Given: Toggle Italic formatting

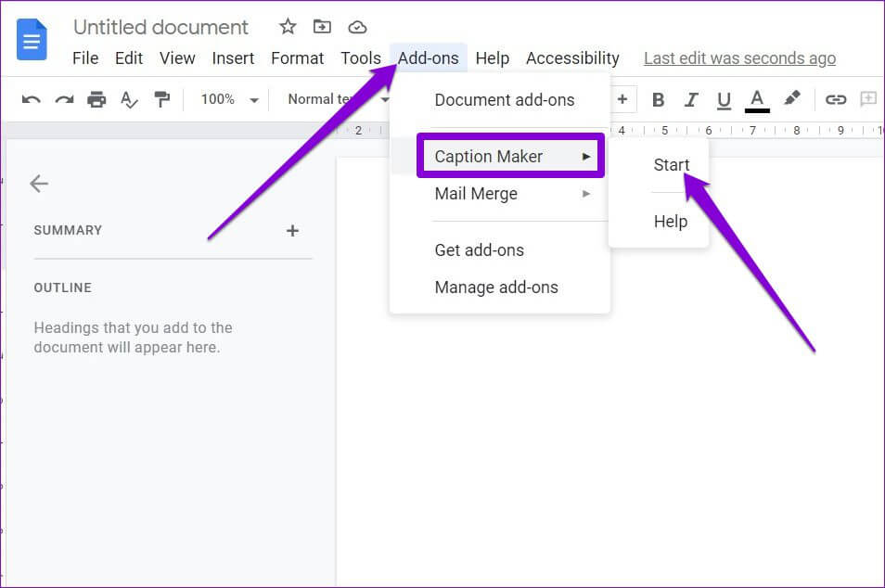Looking at the screenshot, I should [x=691, y=100].
